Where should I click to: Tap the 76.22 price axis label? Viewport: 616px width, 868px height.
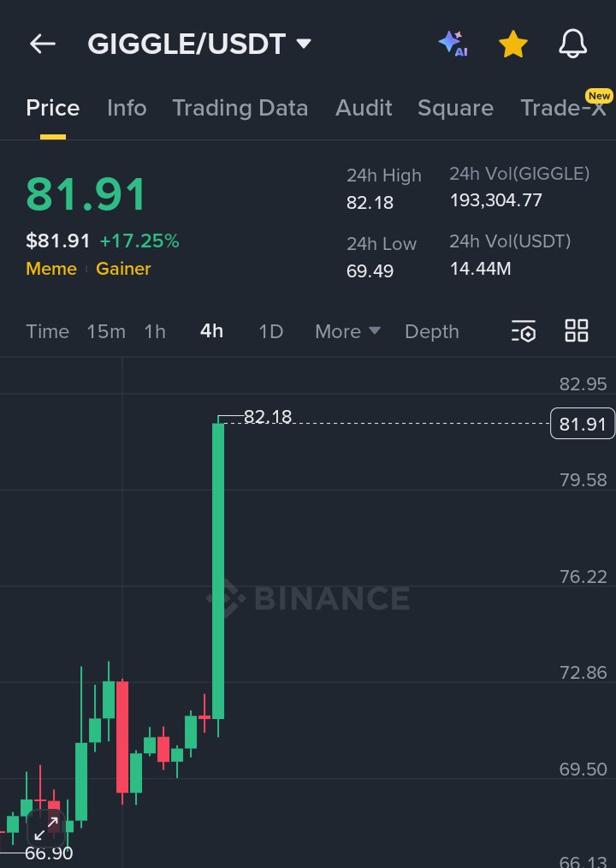583,577
